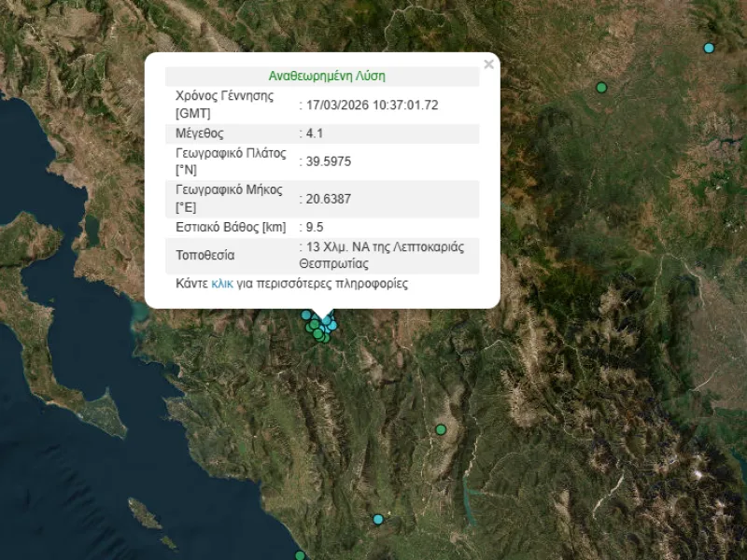The width and height of the screenshot is (747, 560).
Task: Click the 'Τοποθεσία' row label
Action: click(205, 255)
